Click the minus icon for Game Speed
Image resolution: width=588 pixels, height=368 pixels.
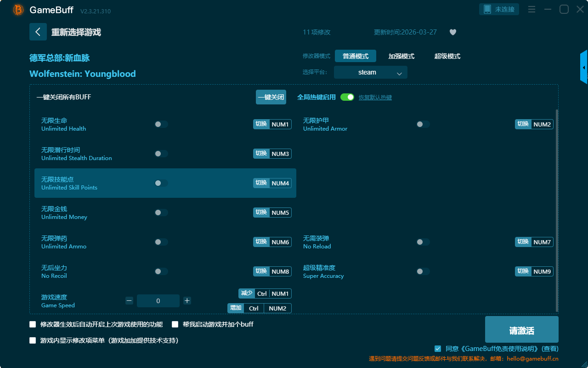(x=129, y=301)
